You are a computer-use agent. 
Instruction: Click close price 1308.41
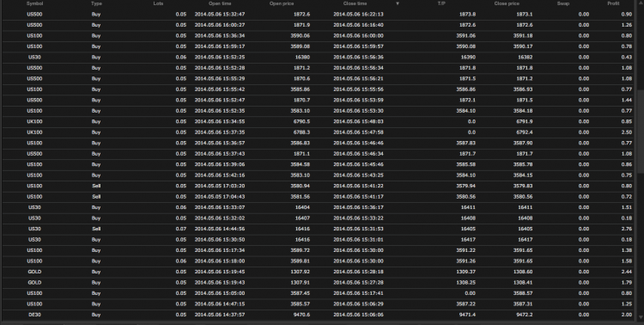(522, 282)
